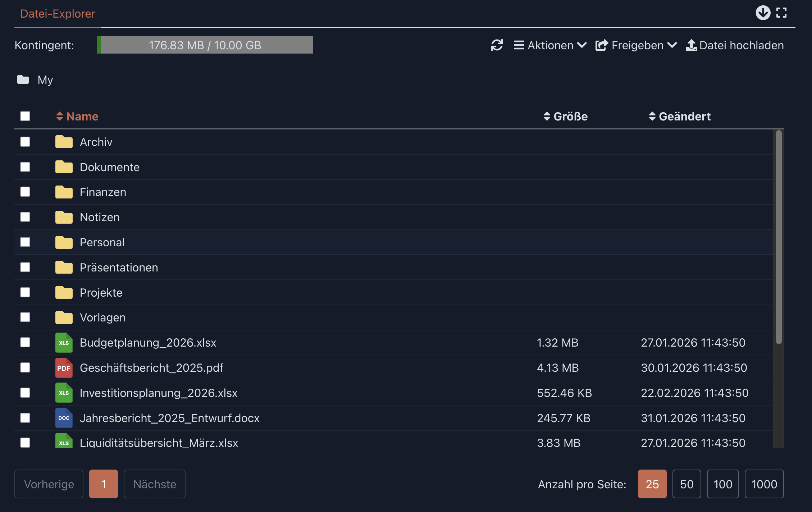Select the Datei-Explorer tab
812x512 pixels.
[x=58, y=14]
